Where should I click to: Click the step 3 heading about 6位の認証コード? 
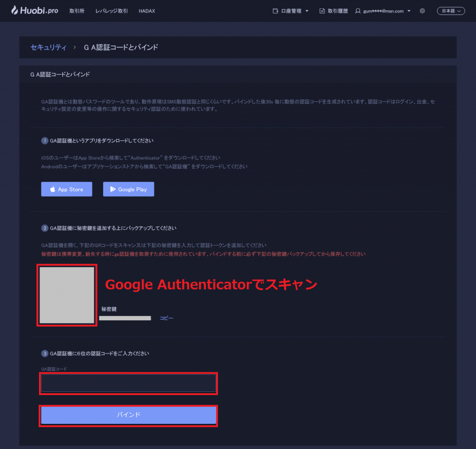99,353
